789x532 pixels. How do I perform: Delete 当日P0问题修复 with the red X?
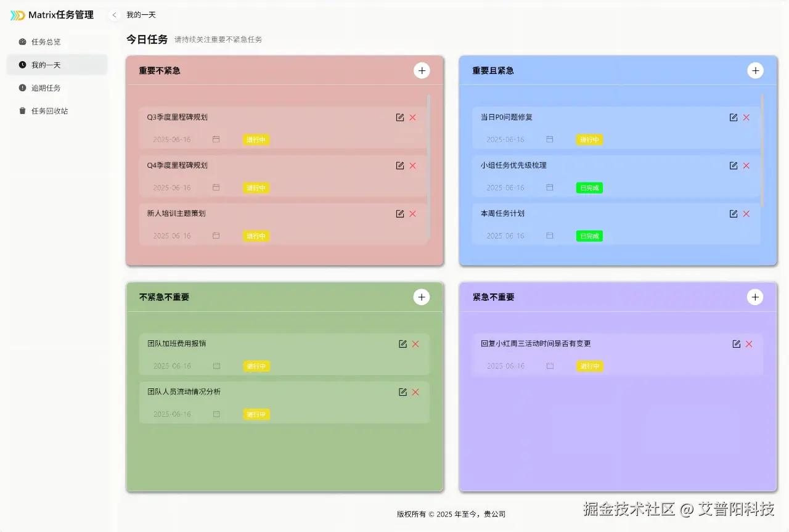[x=746, y=117]
